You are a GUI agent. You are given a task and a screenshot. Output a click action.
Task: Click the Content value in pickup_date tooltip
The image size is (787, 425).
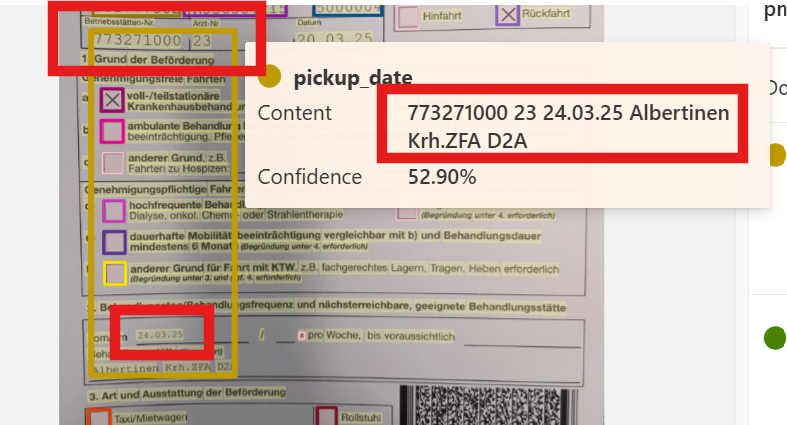(568, 126)
